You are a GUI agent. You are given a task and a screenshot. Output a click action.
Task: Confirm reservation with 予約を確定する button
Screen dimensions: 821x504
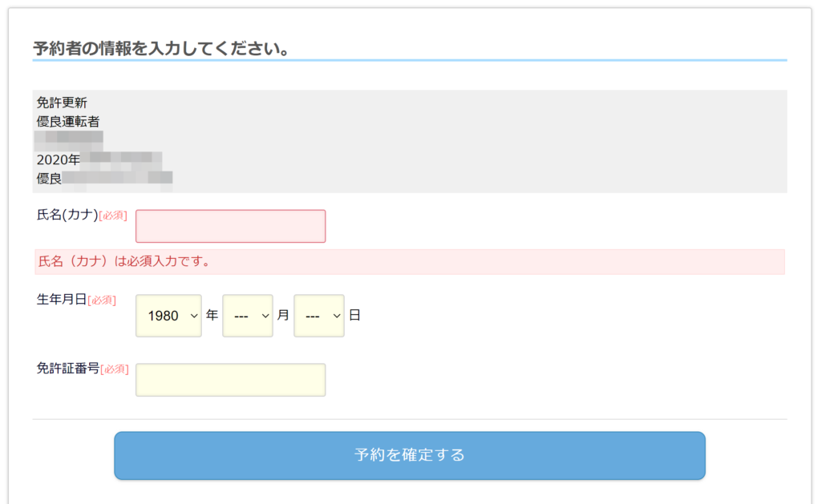(x=410, y=455)
